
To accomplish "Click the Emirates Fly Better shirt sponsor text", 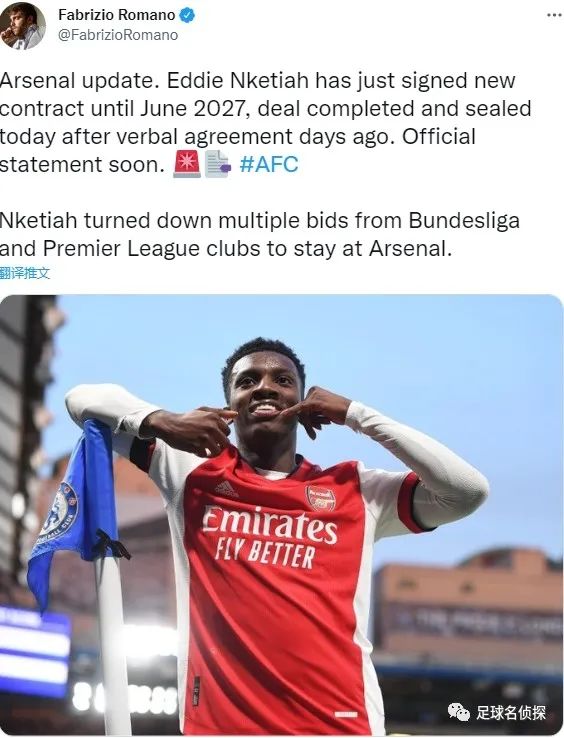I will pyautogui.click(x=269, y=537).
